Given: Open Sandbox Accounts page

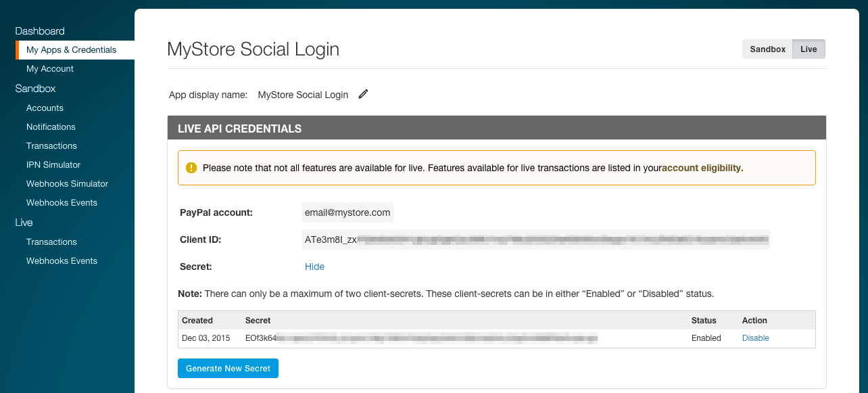Looking at the screenshot, I should [x=45, y=108].
